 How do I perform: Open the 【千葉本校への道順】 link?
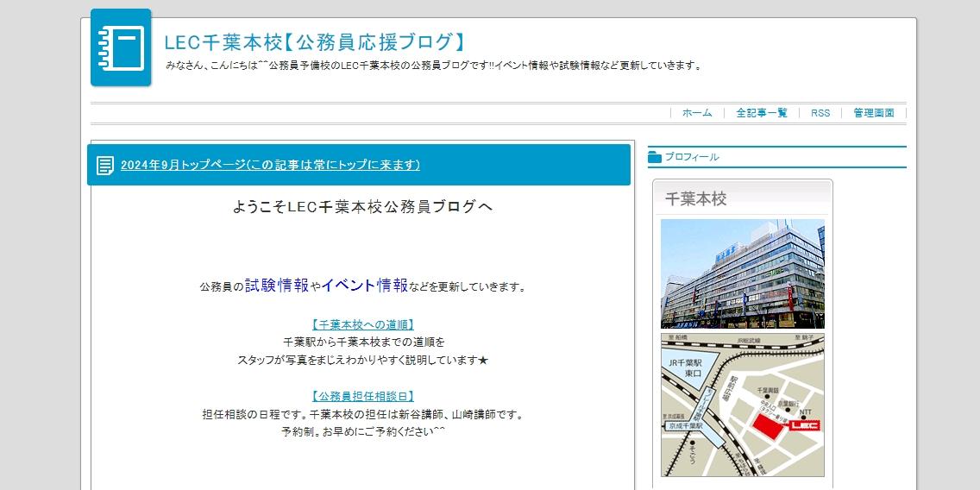tap(362, 325)
